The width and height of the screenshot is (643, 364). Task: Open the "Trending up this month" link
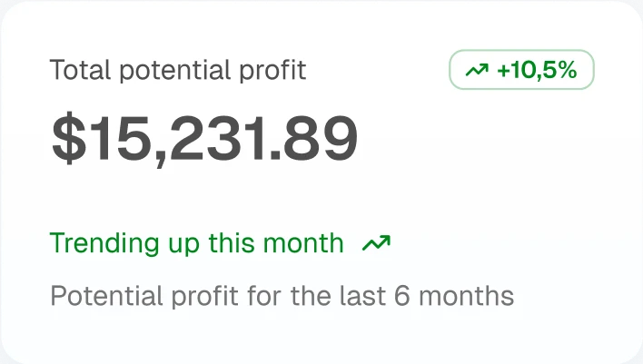click(196, 243)
